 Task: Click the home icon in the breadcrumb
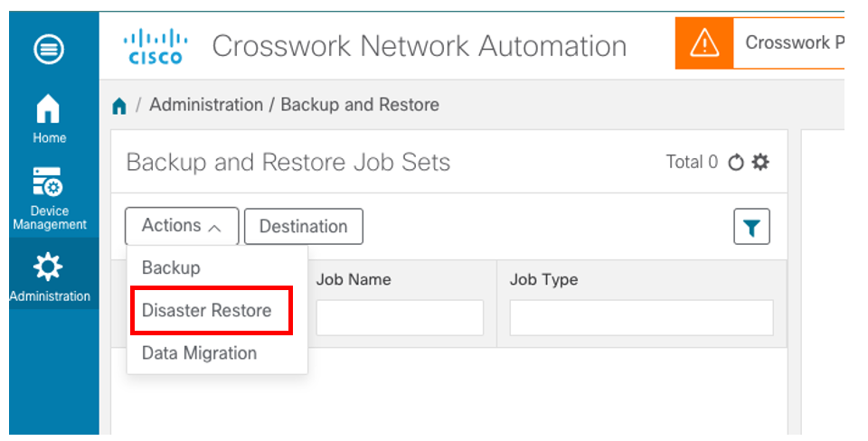coord(119,105)
